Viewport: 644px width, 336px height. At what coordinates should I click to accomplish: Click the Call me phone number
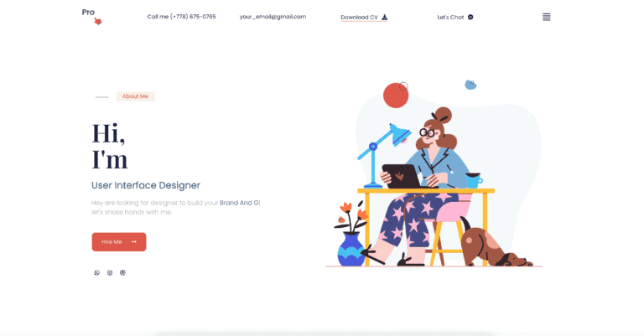(181, 17)
